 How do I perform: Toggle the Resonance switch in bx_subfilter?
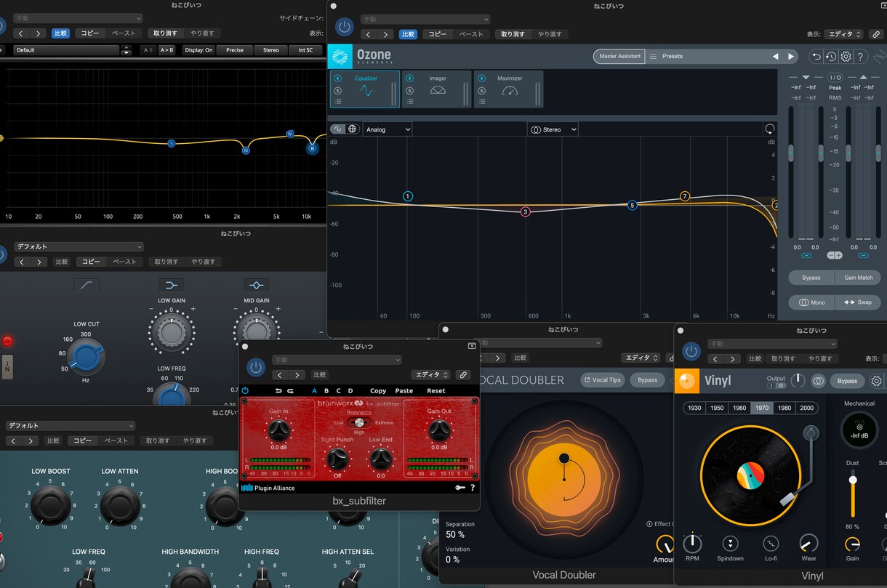tap(358, 422)
